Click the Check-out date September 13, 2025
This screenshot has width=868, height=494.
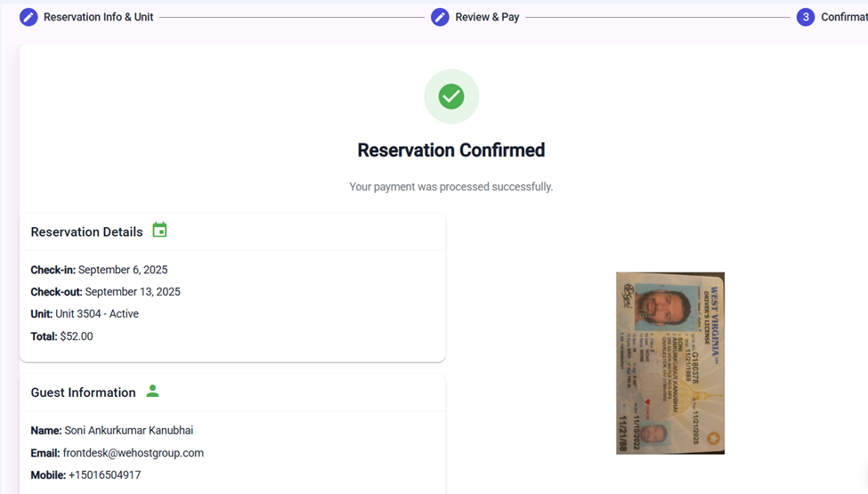(x=133, y=292)
